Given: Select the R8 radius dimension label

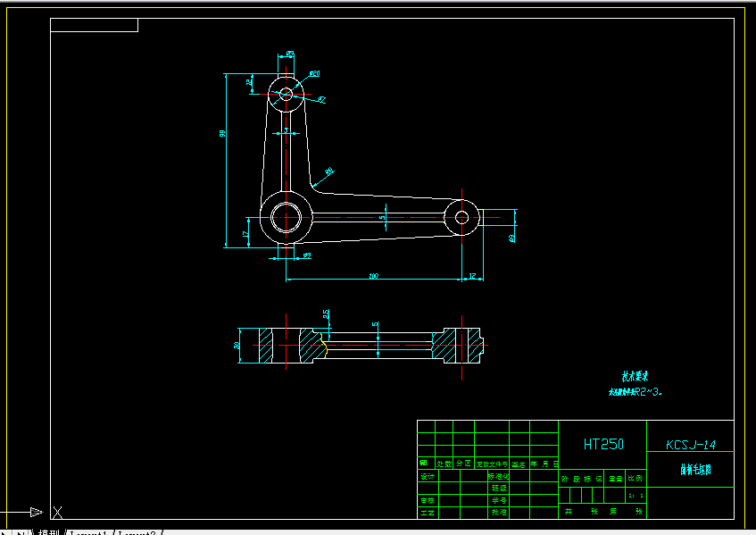Looking at the screenshot, I should click(329, 171).
